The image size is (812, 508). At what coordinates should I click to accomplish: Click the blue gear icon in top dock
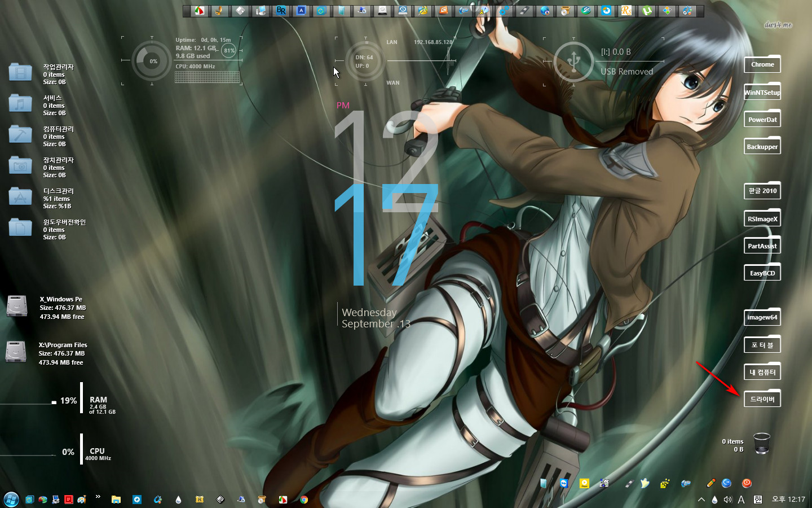pos(504,10)
